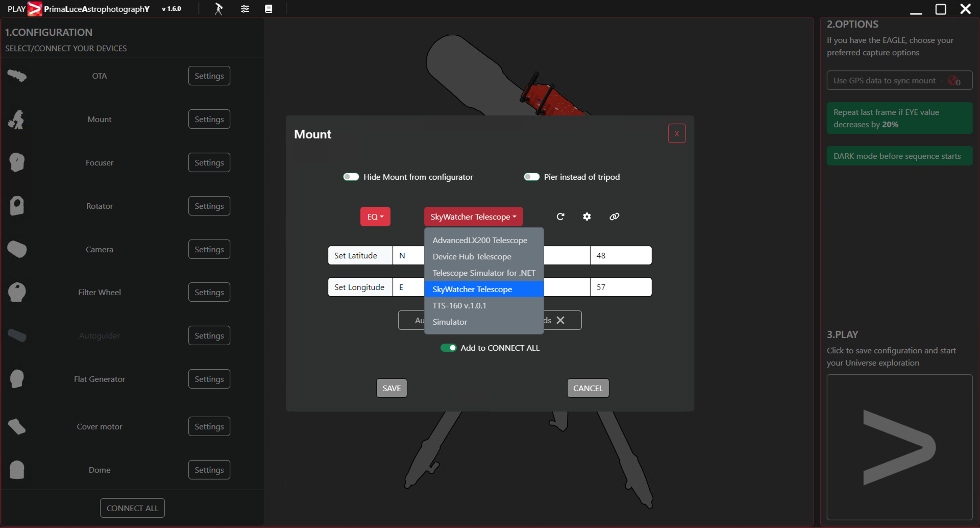
Task: Toggle Pier instead of tripod
Action: coord(532,177)
